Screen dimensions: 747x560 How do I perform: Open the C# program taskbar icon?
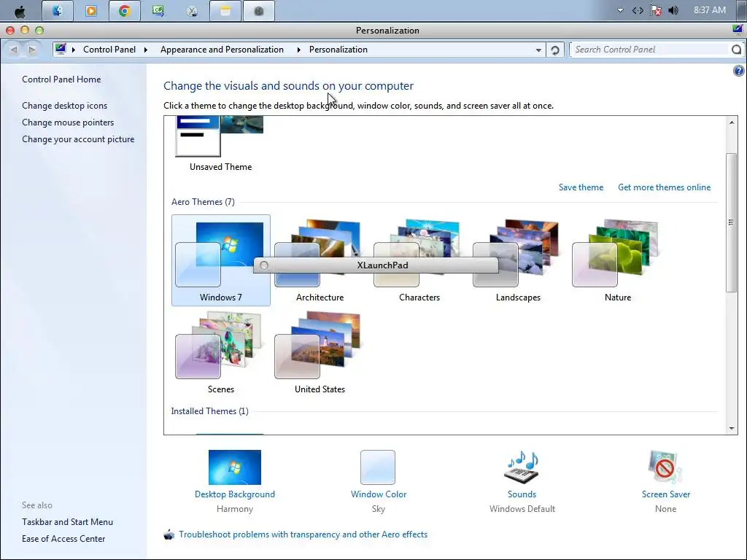coord(158,10)
